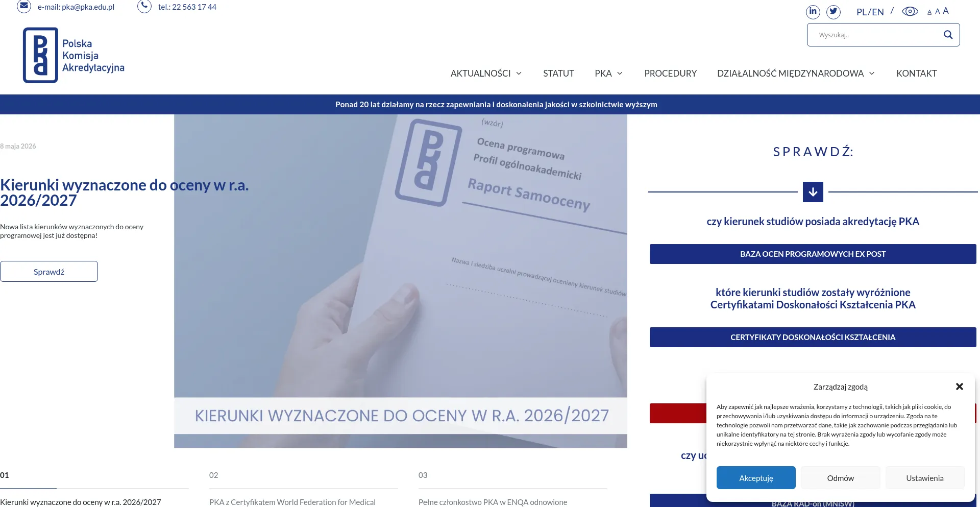The width and height of the screenshot is (980, 507).
Task: Select the smallest font size A
Action: (x=929, y=12)
